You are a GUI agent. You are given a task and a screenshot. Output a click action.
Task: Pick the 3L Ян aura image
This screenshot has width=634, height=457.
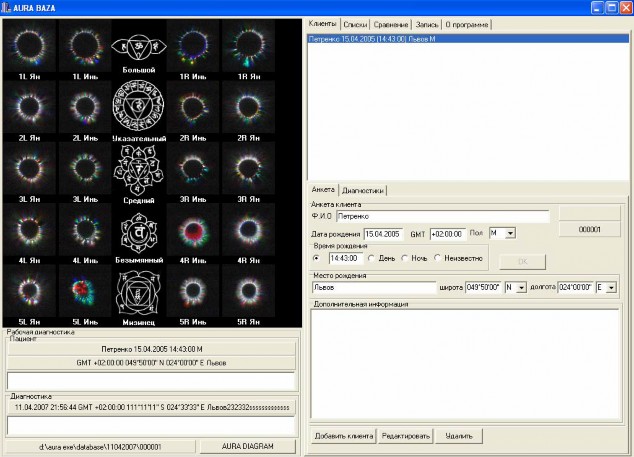(x=29, y=168)
